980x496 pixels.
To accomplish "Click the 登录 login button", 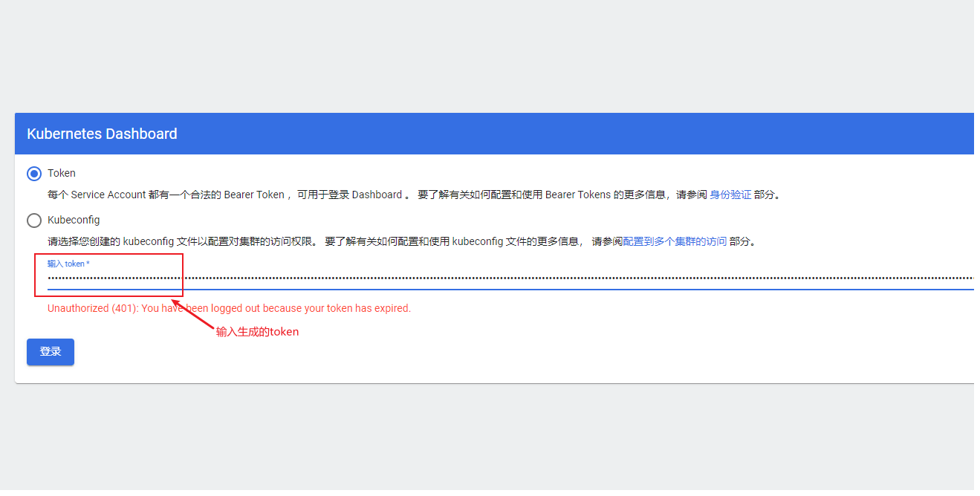I will [x=51, y=352].
